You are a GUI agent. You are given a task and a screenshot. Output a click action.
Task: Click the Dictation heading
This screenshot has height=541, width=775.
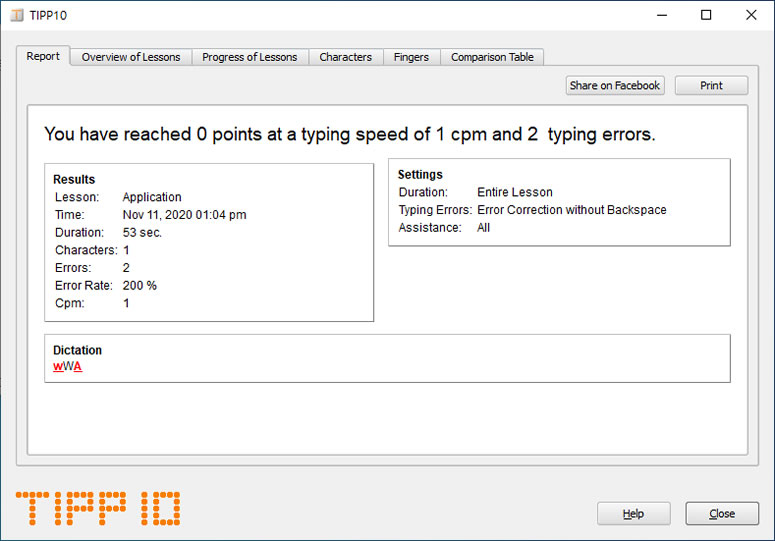[x=78, y=350]
